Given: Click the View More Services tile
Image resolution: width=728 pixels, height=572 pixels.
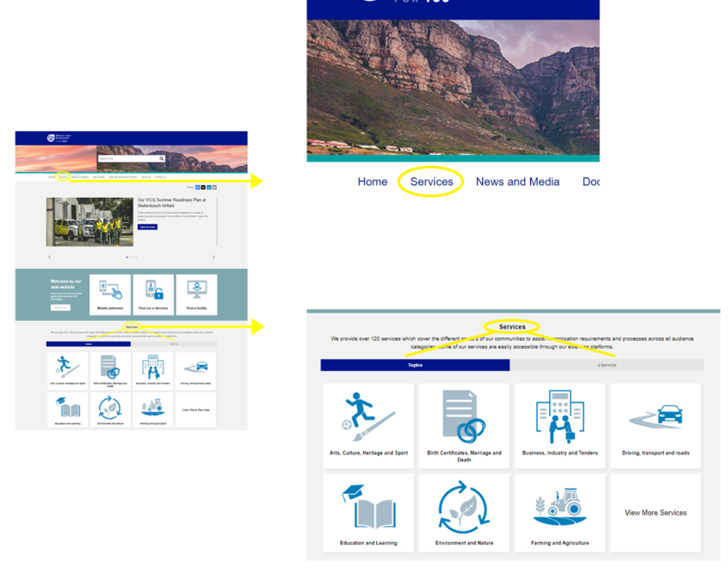Looking at the screenshot, I should click(x=656, y=512).
